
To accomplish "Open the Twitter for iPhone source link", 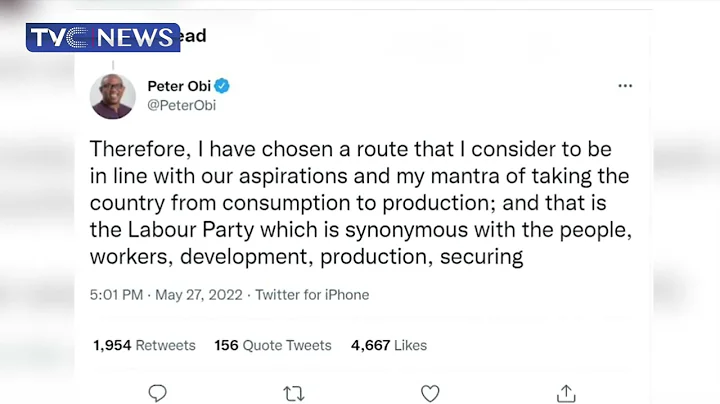I will [x=312, y=295].
